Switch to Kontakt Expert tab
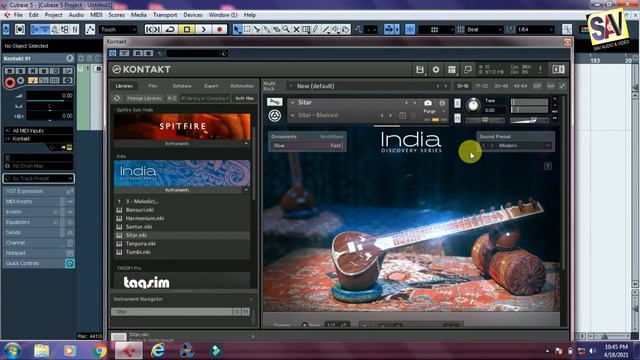Screen dimensions: 640x360 tap(211, 86)
